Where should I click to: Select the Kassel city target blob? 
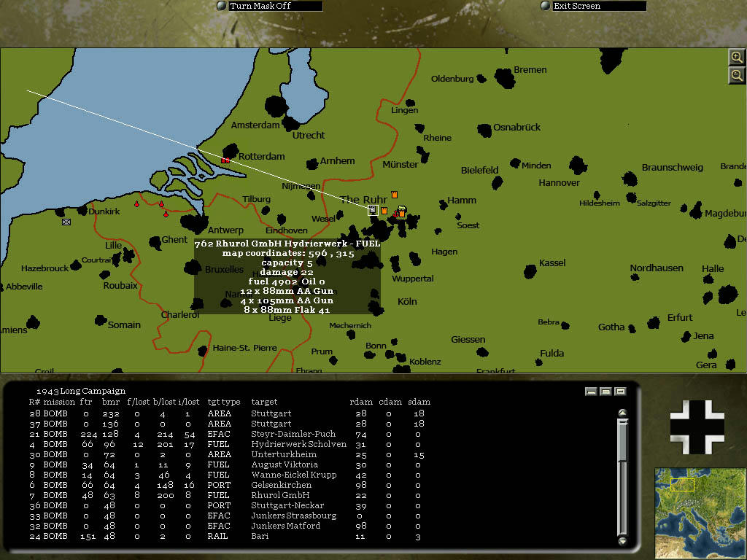[530, 271]
